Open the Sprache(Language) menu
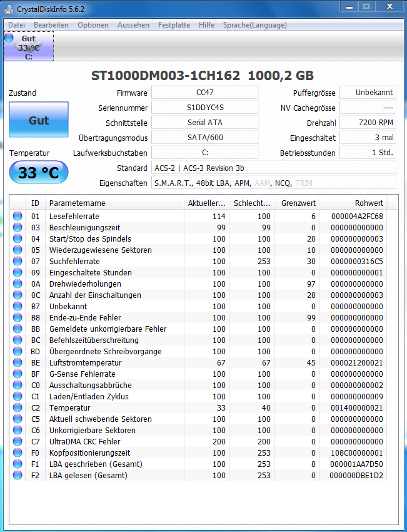 255,25
